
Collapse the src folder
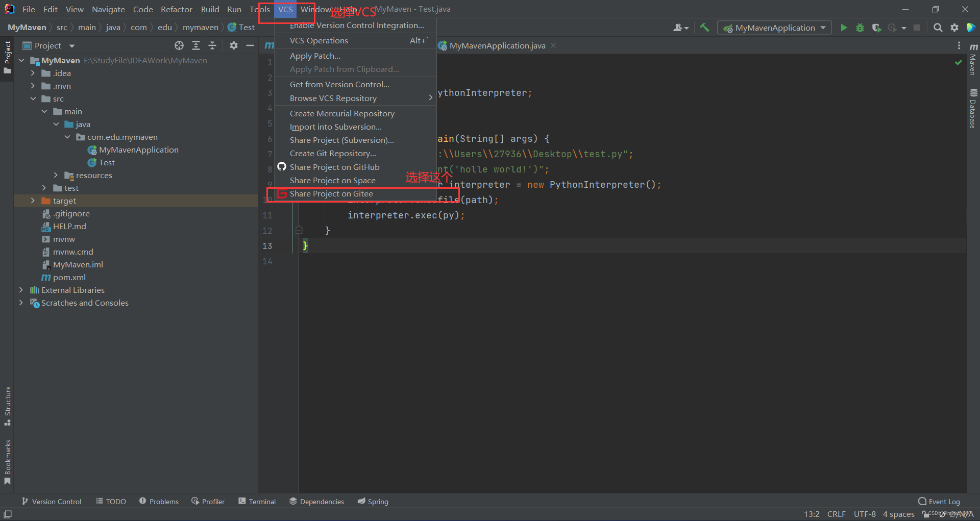pyautogui.click(x=33, y=98)
